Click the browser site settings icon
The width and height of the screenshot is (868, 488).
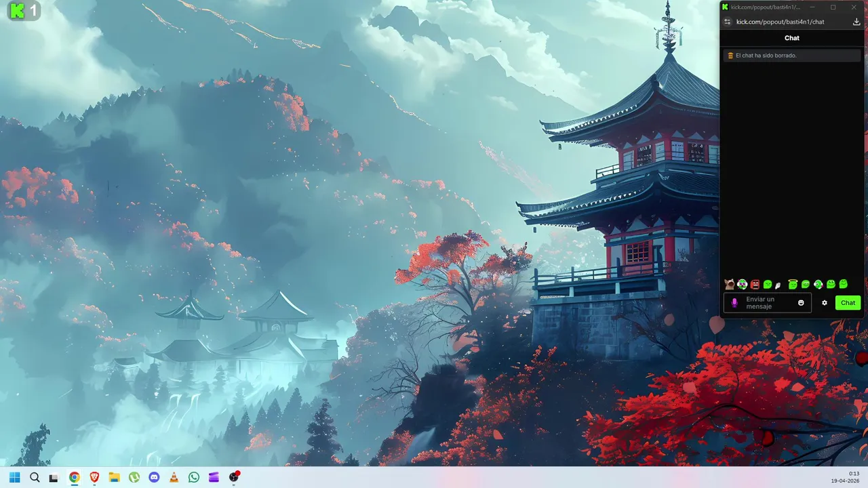click(x=727, y=22)
